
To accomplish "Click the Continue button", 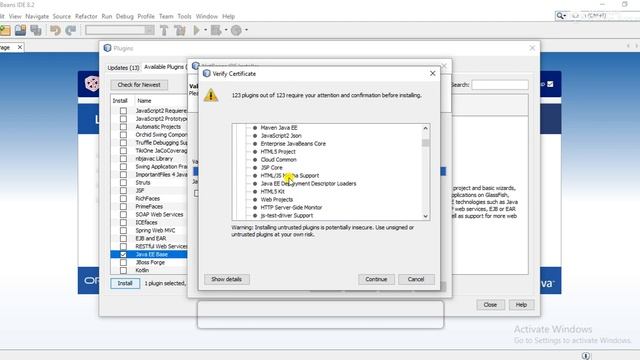I will click(376, 279).
